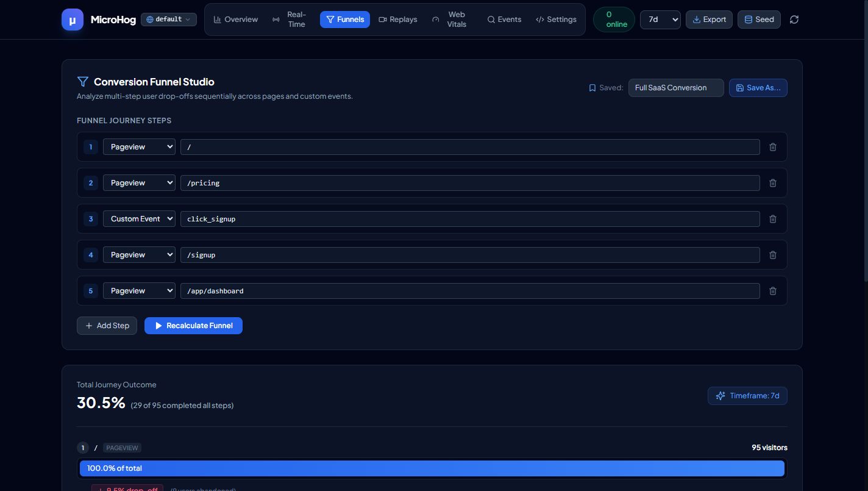
Task: Click the Export button
Action: point(709,20)
